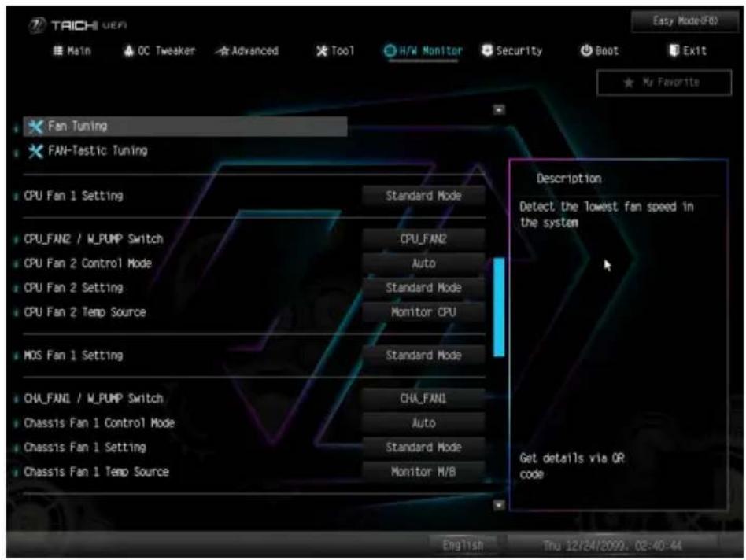Screen dimensions: 746x560
Task: Select the CPU Fan 1 Setting label
Action: coord(74,196)
